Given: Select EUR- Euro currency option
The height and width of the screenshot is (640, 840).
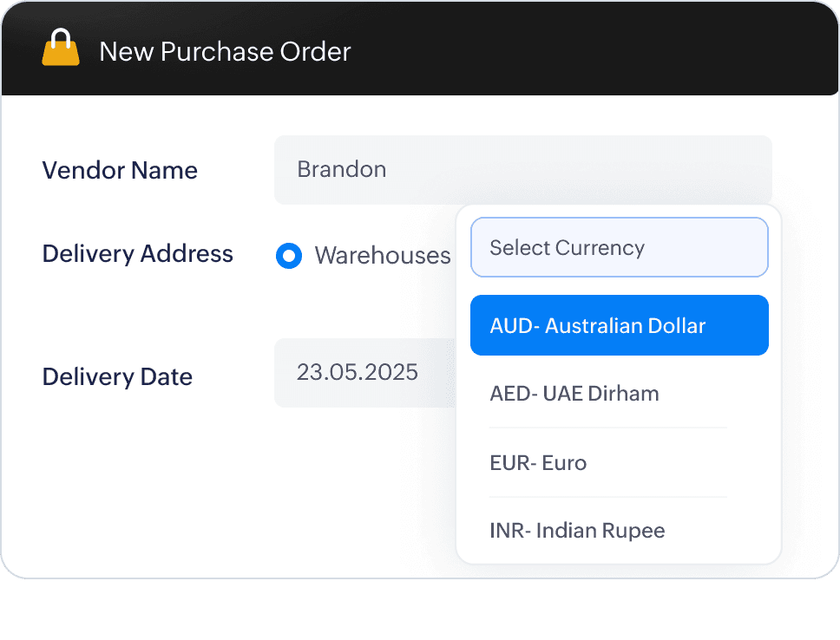Looking at the screenshot, I should click(x=538, y=463).
